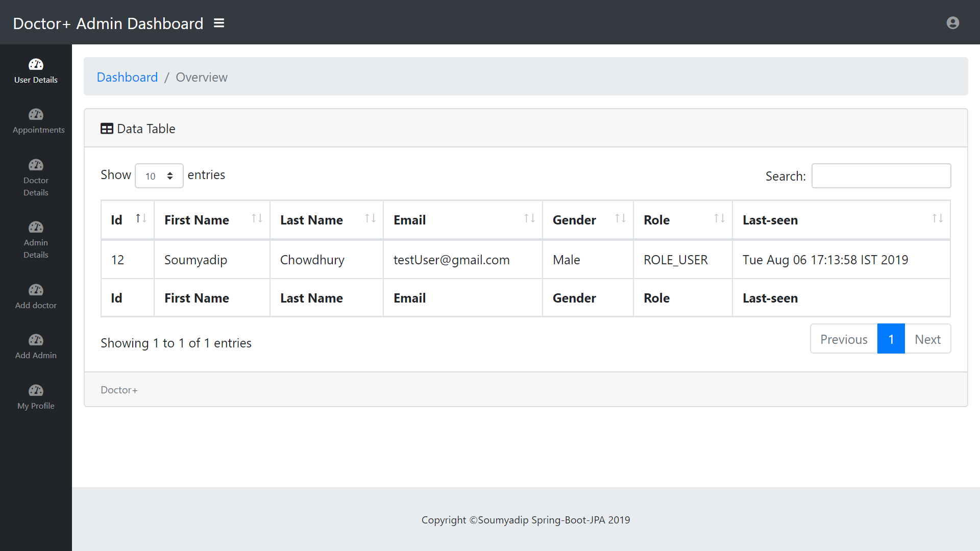Toggle sort order on Id column

[128, 220]
